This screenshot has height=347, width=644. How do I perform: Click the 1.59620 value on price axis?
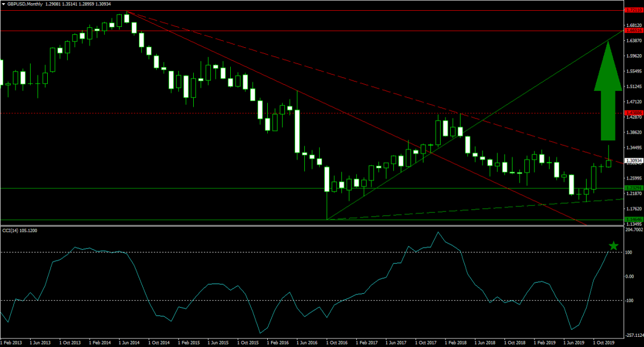tap(634, 56)
